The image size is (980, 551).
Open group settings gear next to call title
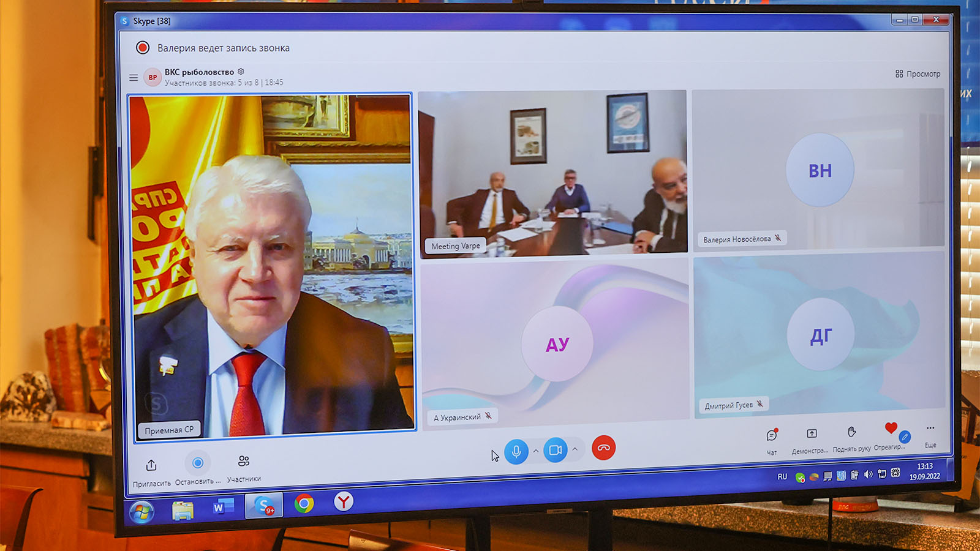click(241, 72)
